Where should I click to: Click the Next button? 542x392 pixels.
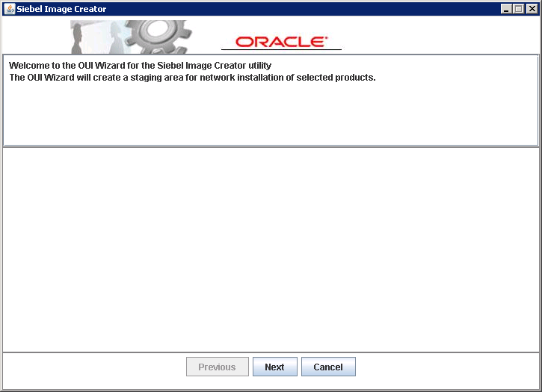[275, 367]
